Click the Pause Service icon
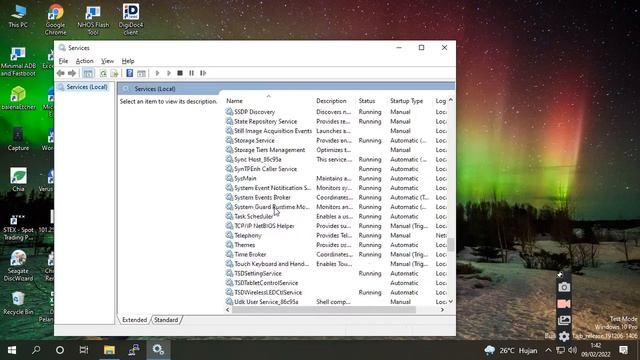The height and width of the screenshot is (360, 640). (191, 73)
